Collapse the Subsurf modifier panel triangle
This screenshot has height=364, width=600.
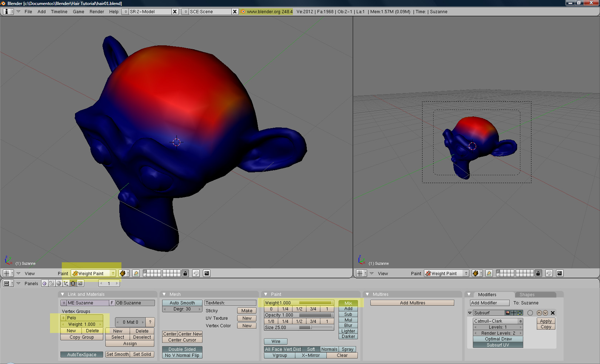tap(470, 313)
